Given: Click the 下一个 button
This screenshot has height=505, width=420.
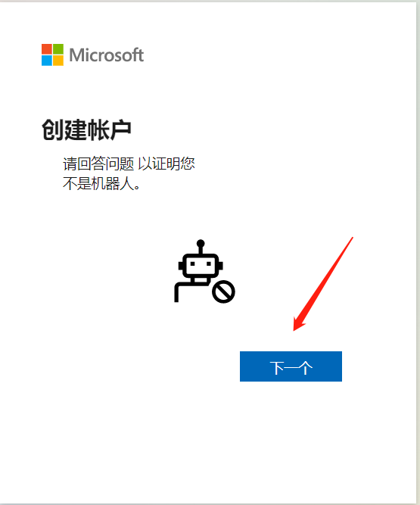Looking at the screenshot, I should click(291, 366).
